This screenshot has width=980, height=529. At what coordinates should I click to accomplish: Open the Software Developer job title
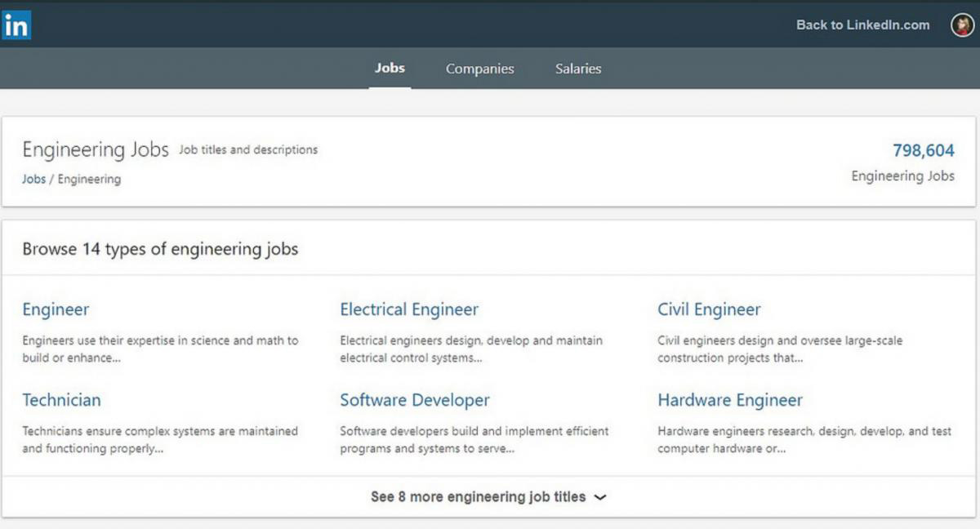[415, 400]
